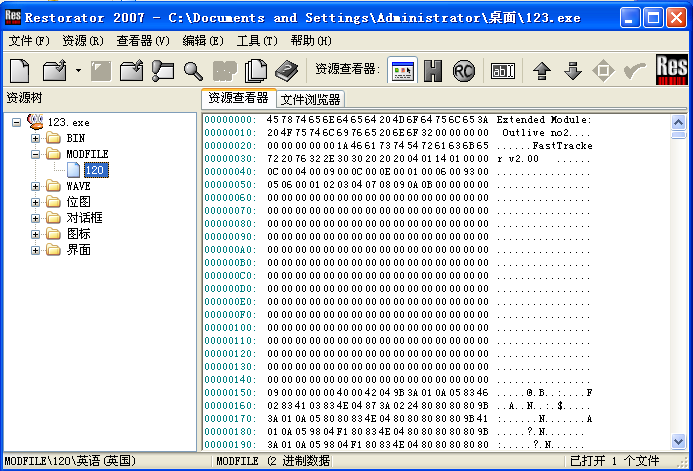Switch to the 资源查看器 tab
Image resolution: width=693 pixels, height=471 pixels.
coord(239,98)
